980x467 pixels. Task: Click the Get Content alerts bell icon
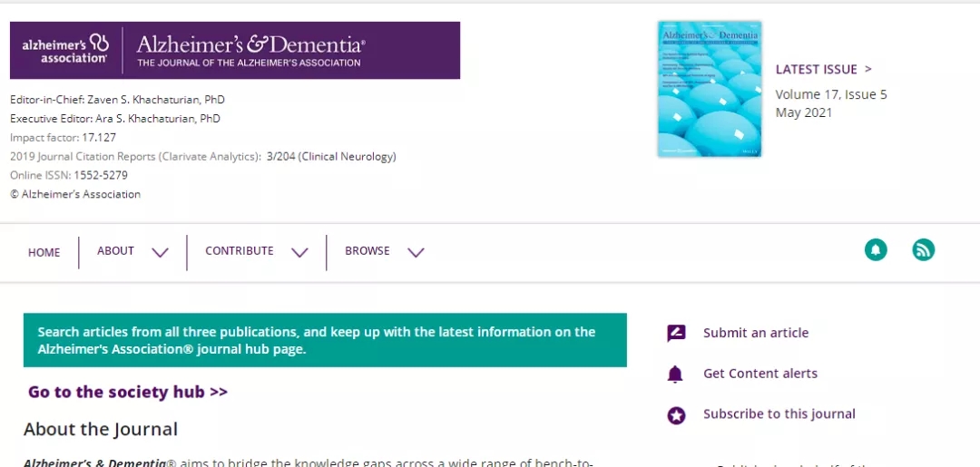[675, 374]
